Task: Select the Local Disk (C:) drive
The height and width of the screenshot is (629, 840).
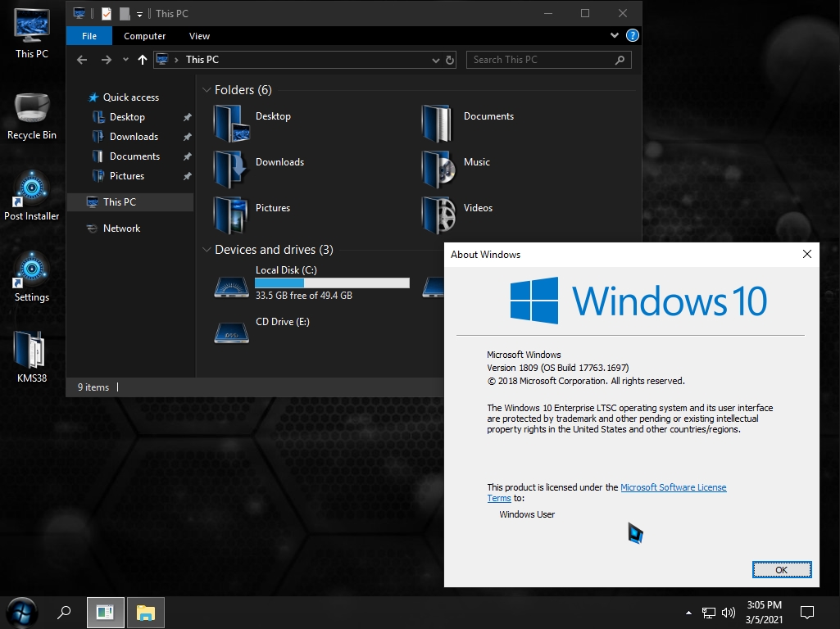Action: point(311,283)
